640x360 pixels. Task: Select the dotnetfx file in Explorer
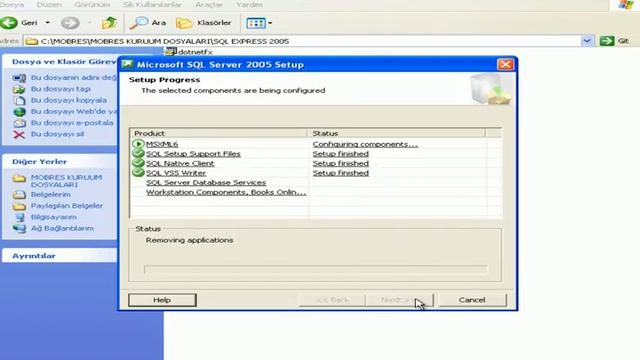pyautogui.click(x=189, y=52)
